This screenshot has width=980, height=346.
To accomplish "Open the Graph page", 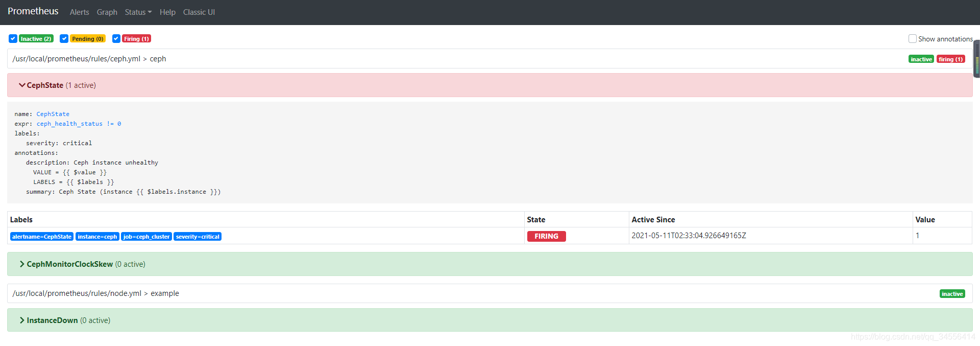I will click(107, 12).
